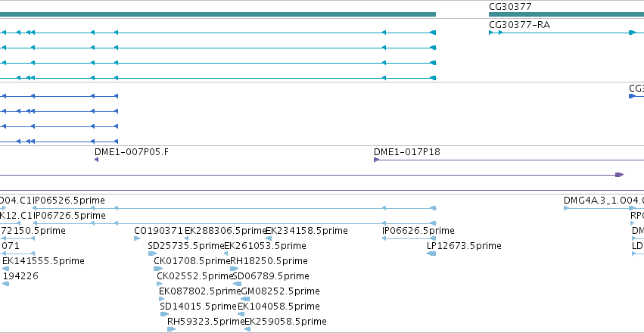Select the arrow glyph under RH18250.5prime

click(234, 269)
